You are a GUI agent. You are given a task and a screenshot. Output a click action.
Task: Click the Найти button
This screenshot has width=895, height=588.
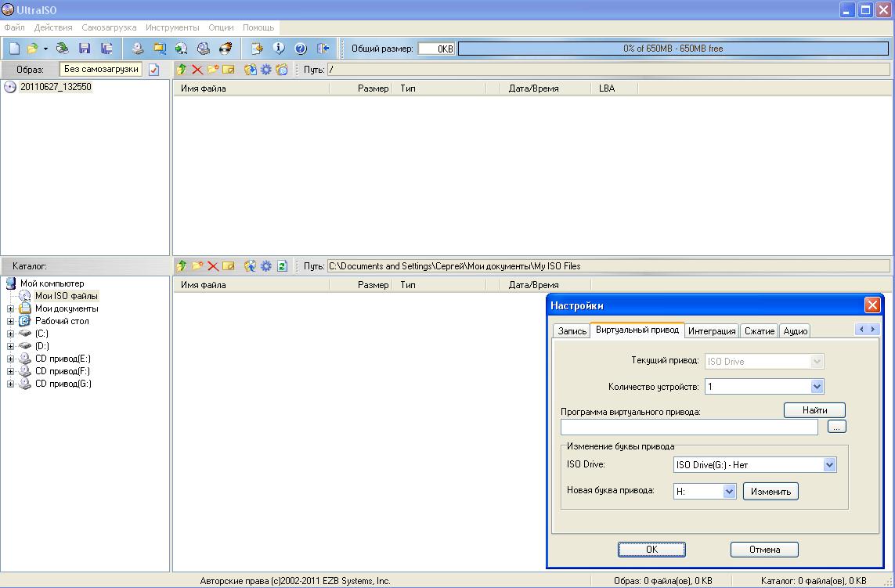click(x=814, y=410)
